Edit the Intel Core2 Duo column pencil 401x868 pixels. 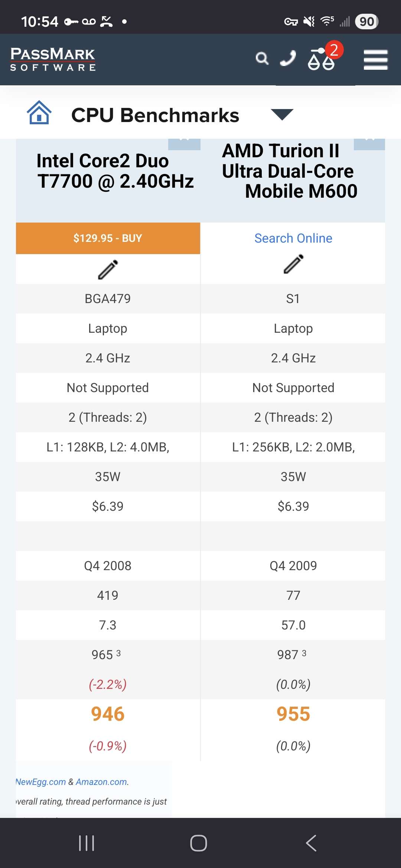108,270
